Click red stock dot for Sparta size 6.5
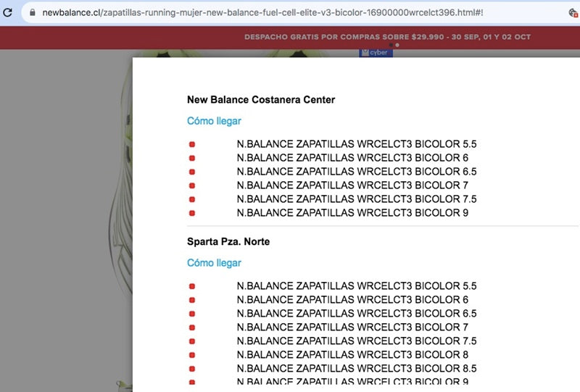Viewport: 580px width, 392px height. (192, 314)
